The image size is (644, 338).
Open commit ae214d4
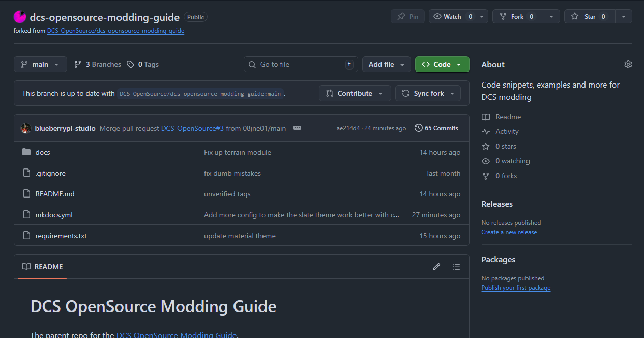(348, 128)
